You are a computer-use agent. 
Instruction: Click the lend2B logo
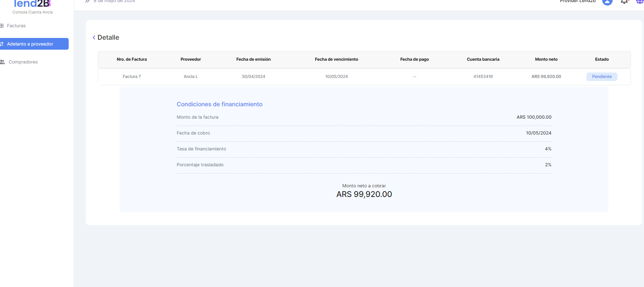pos(32,4)
